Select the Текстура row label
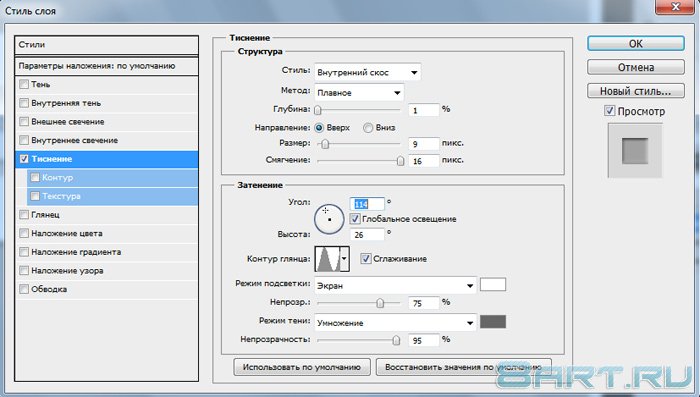This screenshot has width=700, height=397. (x=62, y=196)
